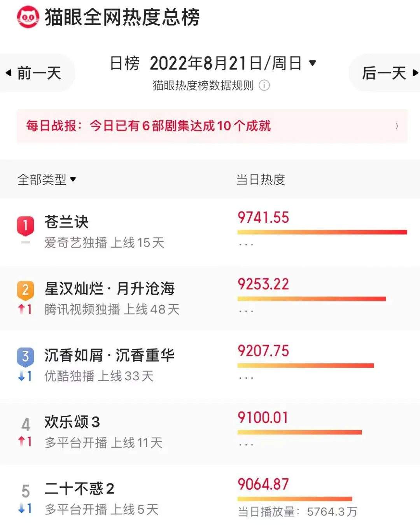Click the red up arrow beside 欢乐颂3
The width and height of the screenshot is (420, 525).
coord(21,441)
